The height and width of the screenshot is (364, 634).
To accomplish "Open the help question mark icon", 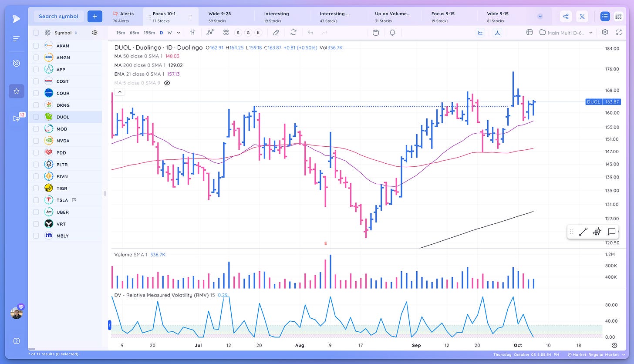I will pos(16,341).
